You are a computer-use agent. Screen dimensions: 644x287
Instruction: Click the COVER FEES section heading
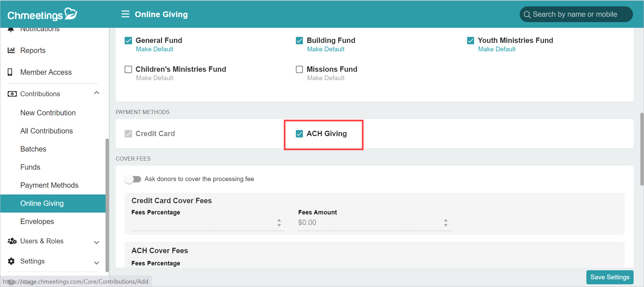coord(133,159)
